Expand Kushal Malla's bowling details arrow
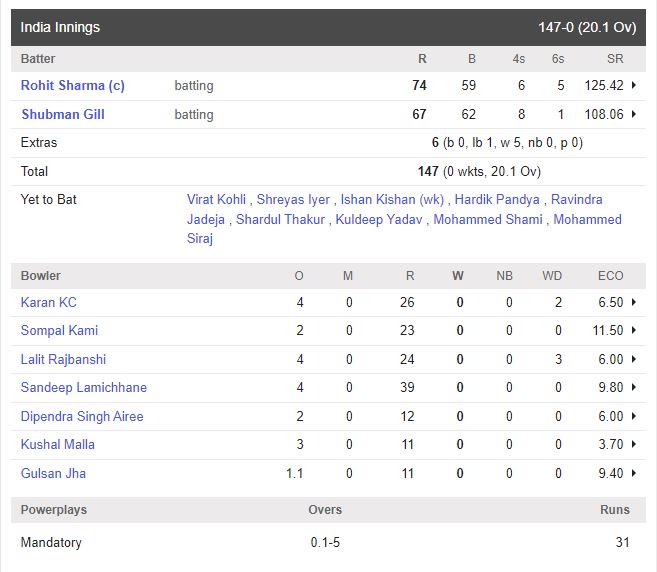Screen dimensions: 657x572 [x=634, y=445]
